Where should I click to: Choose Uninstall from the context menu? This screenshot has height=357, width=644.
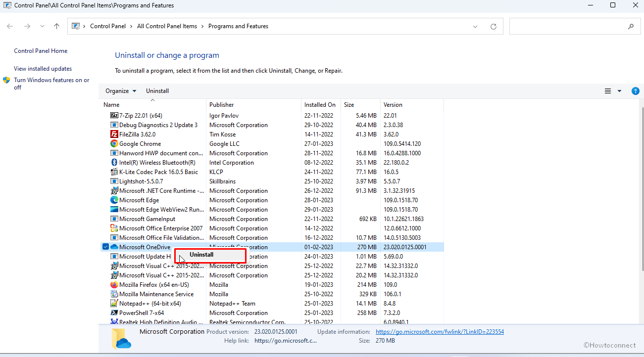[201, 255]
